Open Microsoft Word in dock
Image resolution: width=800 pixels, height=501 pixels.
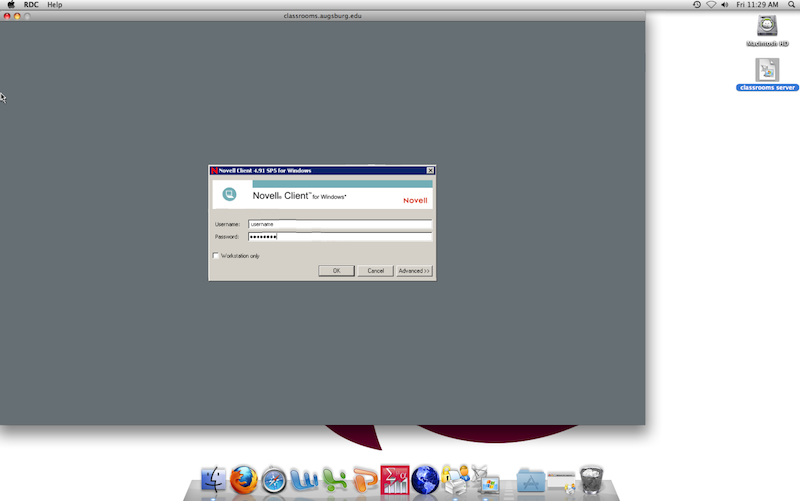304,480
